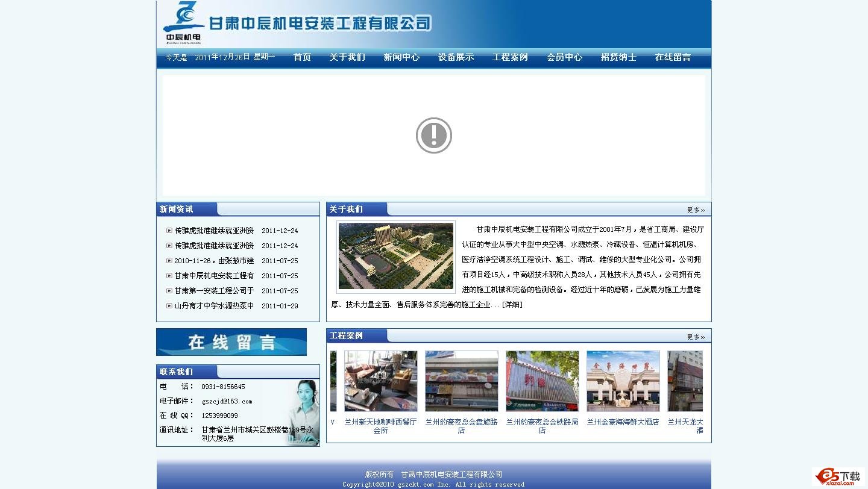
Task: Visit the 会员中心 navigation item
Action: point(564,57)
